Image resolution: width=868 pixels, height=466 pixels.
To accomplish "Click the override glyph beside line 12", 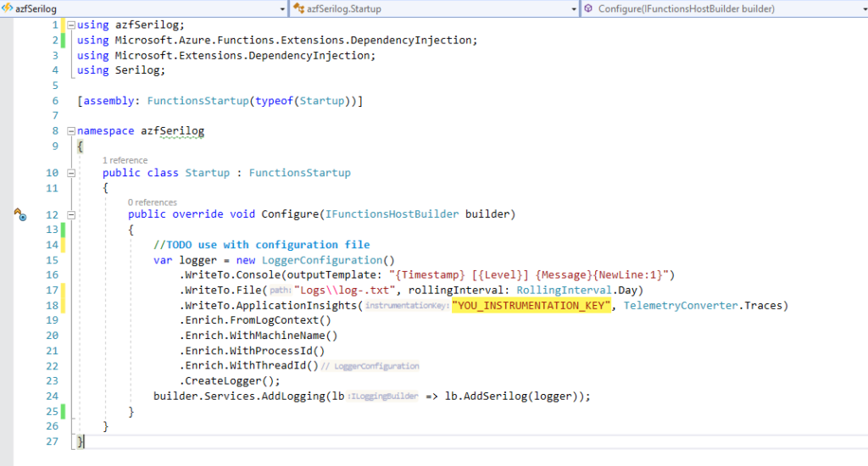I will pyautogui.click(x=20, y=215).
